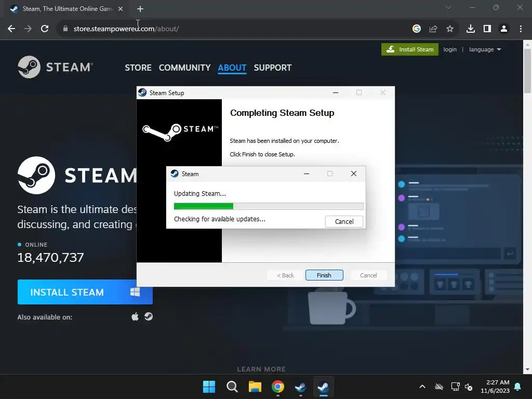
Task: Click the network display tray icon
Action: tap(455, 387)
